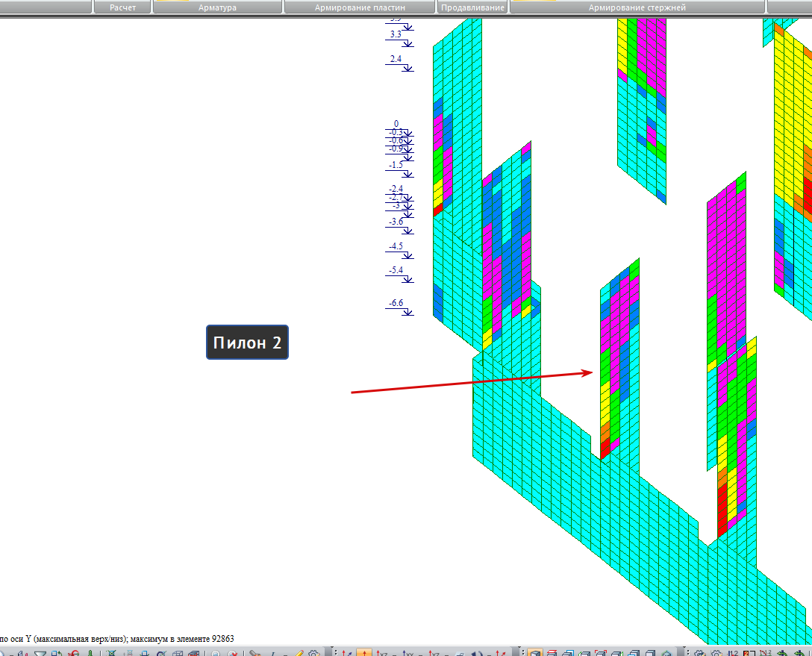This screenshot has height=656, width=812.
Task: Click the red wireframe box icon bottom left
Action: coord(193,652)
